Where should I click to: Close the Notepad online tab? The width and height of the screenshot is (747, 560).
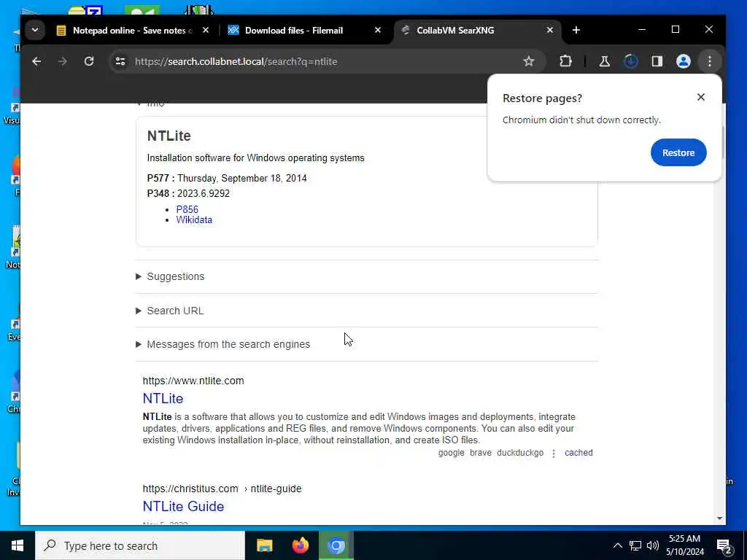tap(205, 30)
